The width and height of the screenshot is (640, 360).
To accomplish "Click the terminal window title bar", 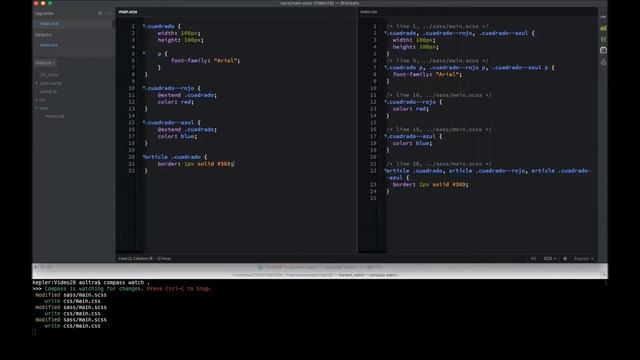I will (x=320, y=267).
